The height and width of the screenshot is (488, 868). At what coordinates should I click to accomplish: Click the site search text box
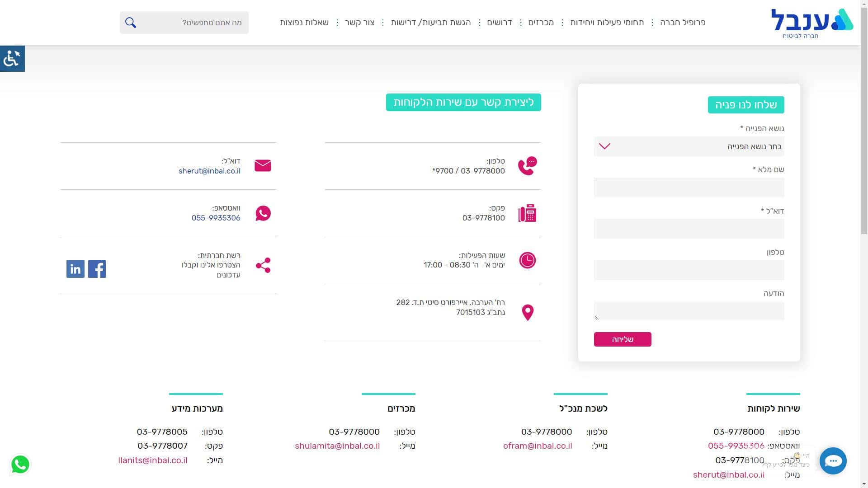(194, 23)
